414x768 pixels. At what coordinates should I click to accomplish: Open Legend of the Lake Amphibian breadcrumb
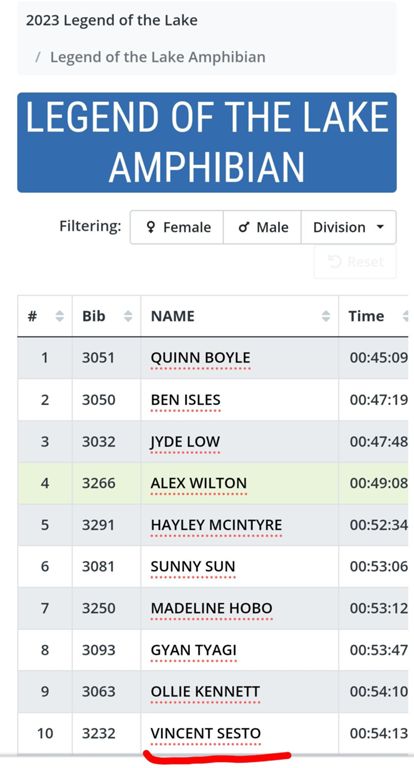click(x=158, y=57)
